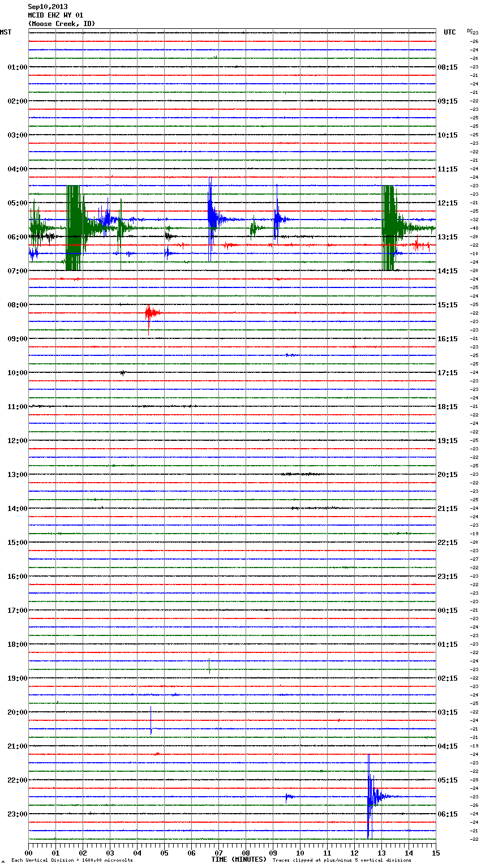
Task: Click the 00:15 UTC time label
Action: click(448, 610)
